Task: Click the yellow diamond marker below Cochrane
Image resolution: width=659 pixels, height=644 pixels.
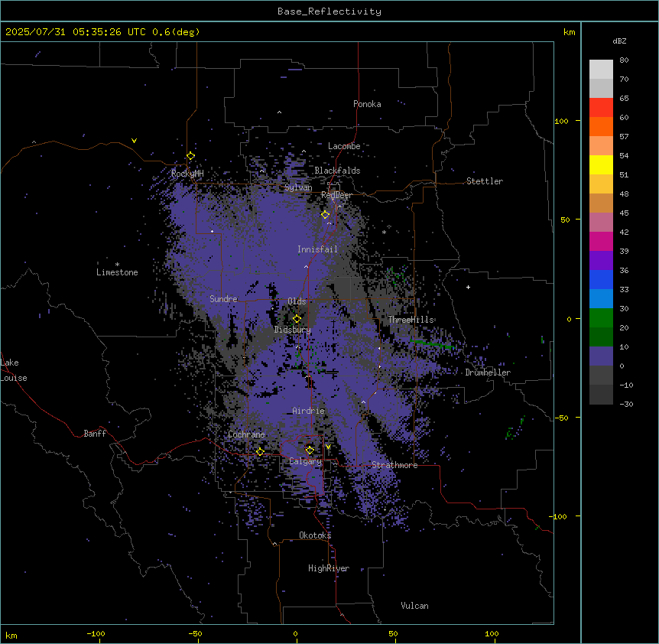Action: tap(260, 451)
